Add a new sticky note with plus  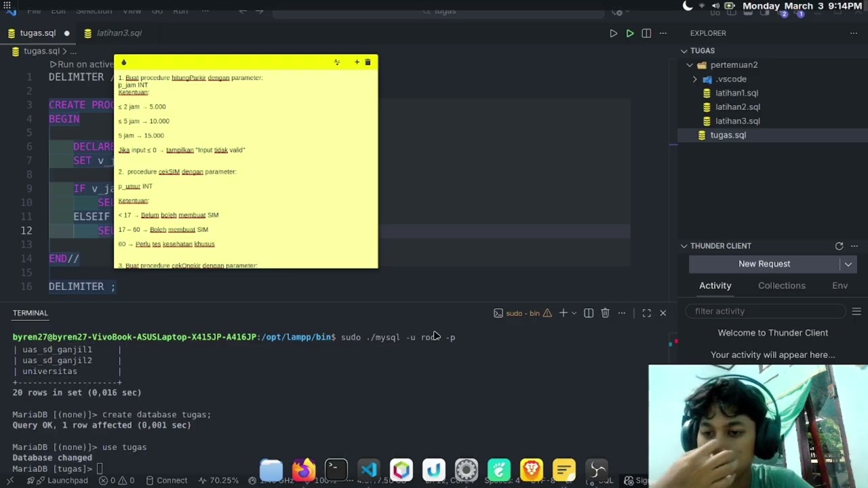pyautogui.click(x=357, y=62)
